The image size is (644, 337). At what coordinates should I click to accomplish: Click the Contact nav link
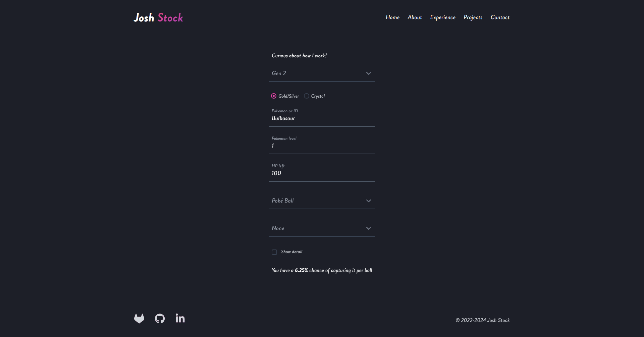pyautogui.click(x=500, y=17)
